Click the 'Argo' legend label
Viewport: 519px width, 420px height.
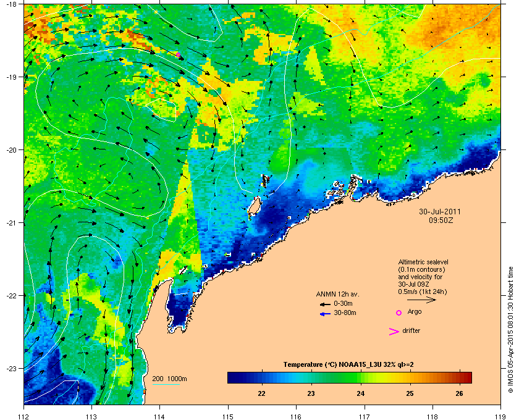point(415,311)
